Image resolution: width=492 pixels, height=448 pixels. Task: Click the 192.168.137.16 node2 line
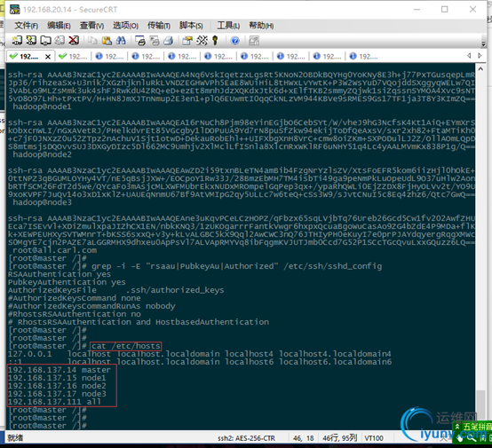[57, 386]
